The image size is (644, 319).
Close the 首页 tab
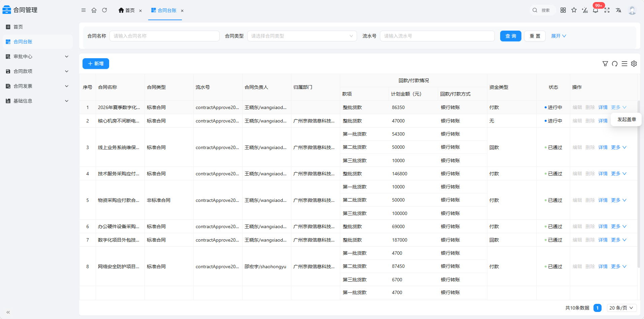tap(140, 11)
